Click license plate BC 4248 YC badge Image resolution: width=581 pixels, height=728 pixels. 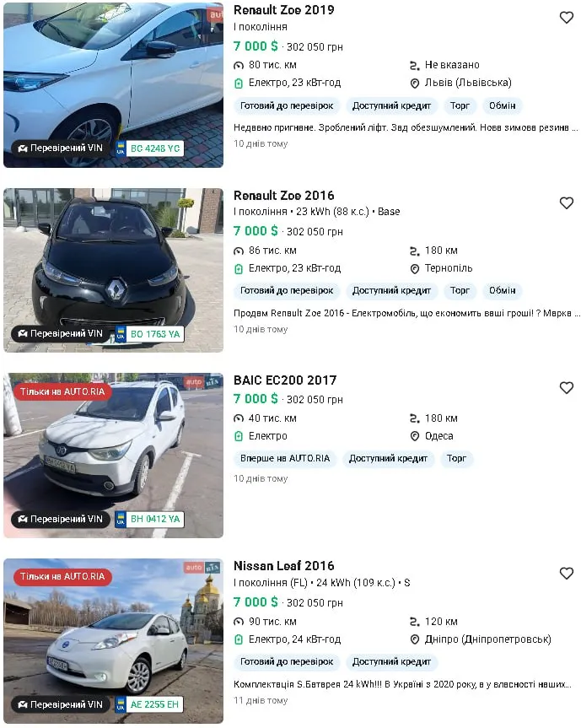click(149, 148)
